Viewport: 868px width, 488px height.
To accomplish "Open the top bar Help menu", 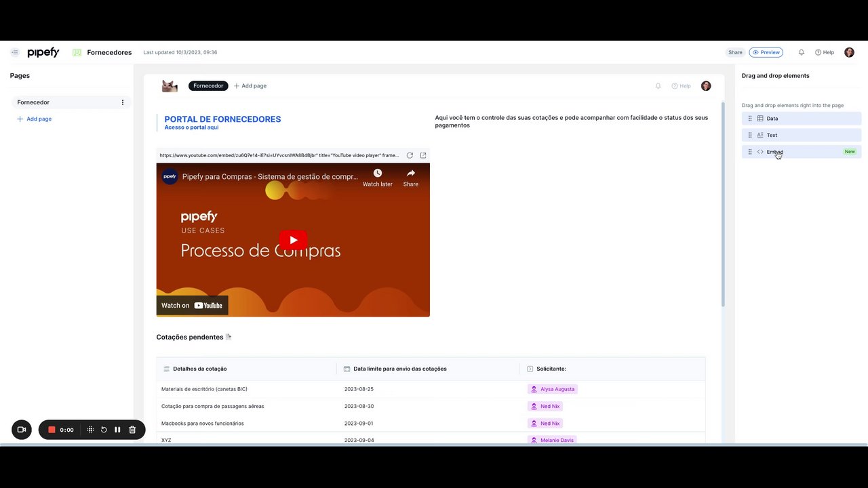I will click(825, 52).
